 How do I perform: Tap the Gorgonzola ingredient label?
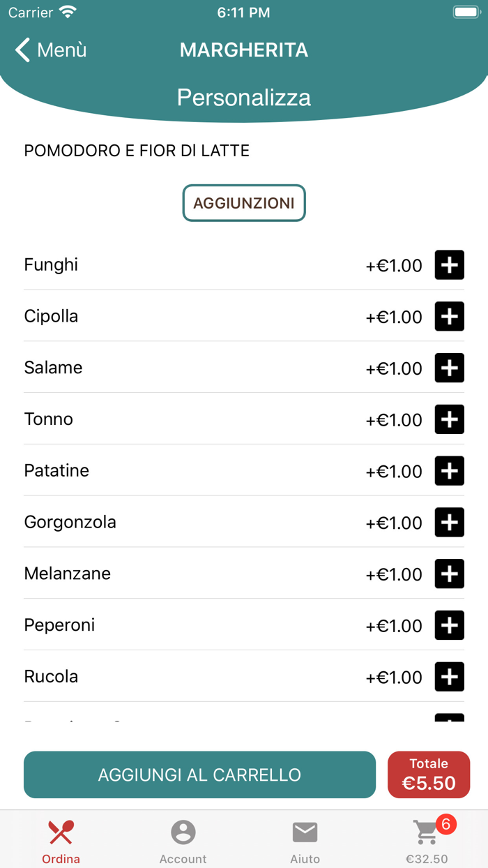[x=70, y=523]
